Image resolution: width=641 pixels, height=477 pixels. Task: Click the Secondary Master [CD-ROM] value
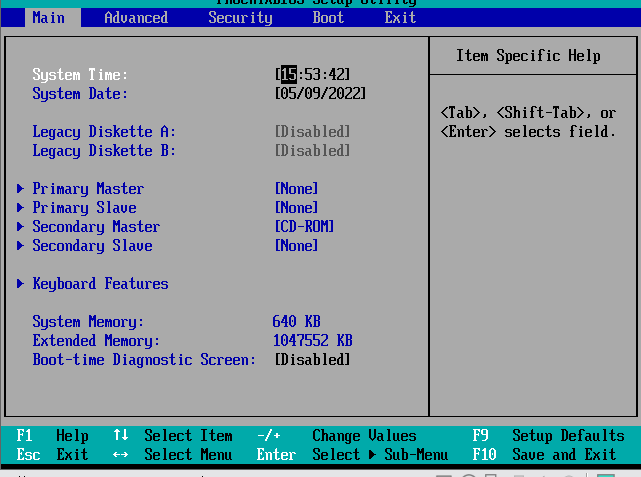point(305,226)
